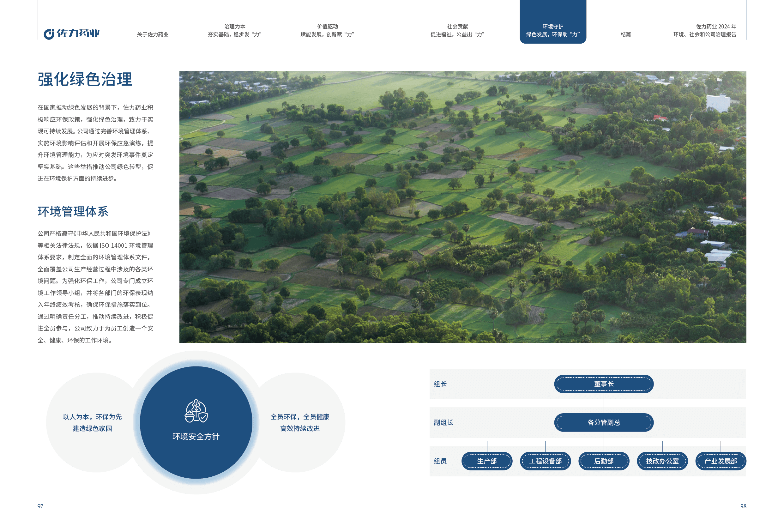Click the aerial farmland photo
784x532 pixels.
click(x=462, y=207)
